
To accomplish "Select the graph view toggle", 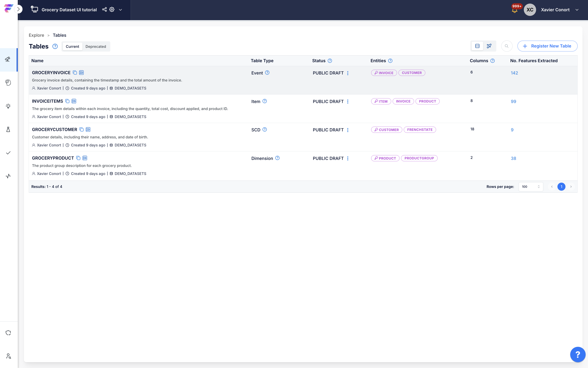I will [489, 46].
